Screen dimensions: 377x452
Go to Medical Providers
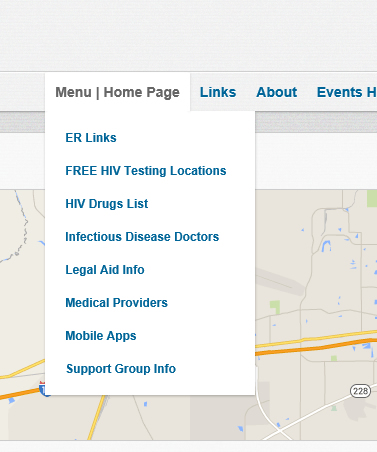pos(116,303)
